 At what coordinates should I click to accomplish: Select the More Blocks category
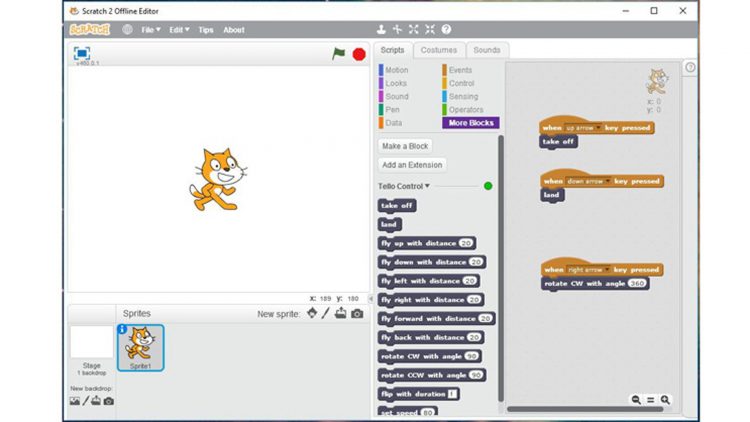tap(471, 123)
